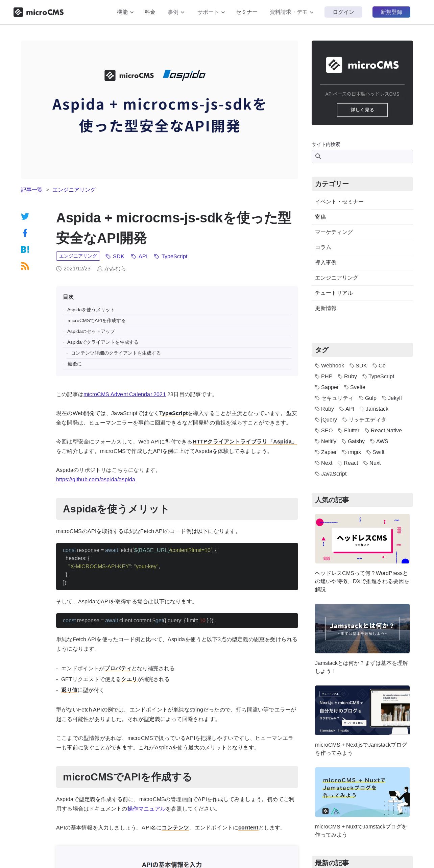Image resolution: width=434 pixels, height=868 pixels.
Task: Expand the 資料請求・デモ dropdown
Action: click(x=291, y=12)
